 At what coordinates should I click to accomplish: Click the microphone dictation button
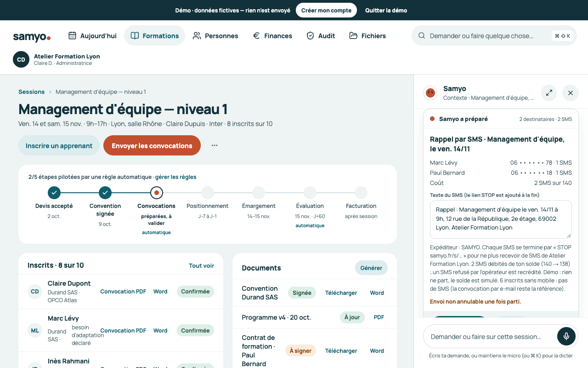coord(566,336)
